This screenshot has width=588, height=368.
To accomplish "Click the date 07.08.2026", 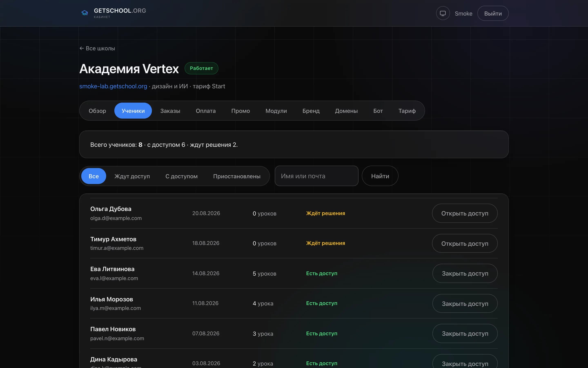I will 206,333.
